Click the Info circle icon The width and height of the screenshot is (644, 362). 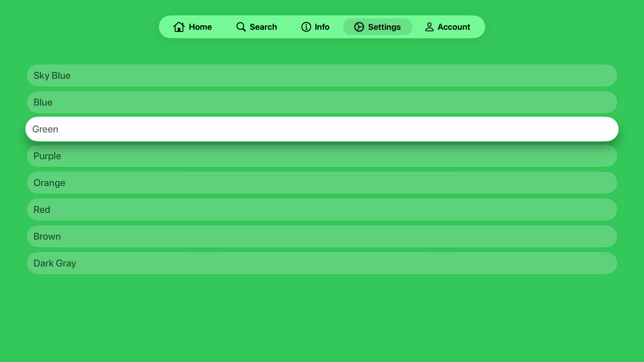pos(306,27)
